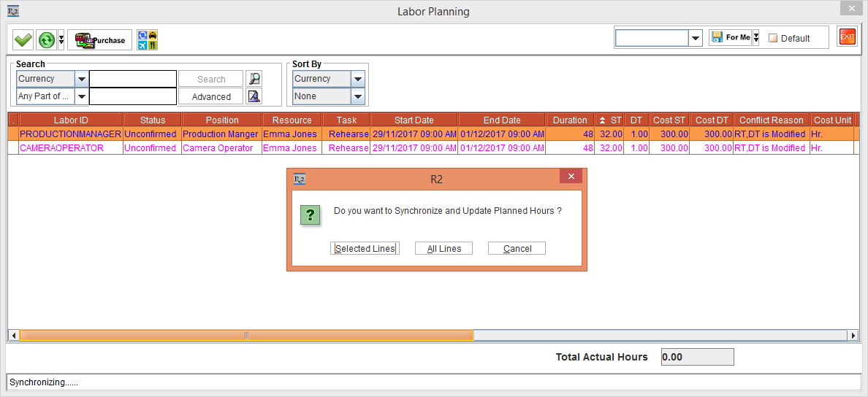Click the Position column header
The height and width of the screenshot is (397, 868).
pos(222,120)
